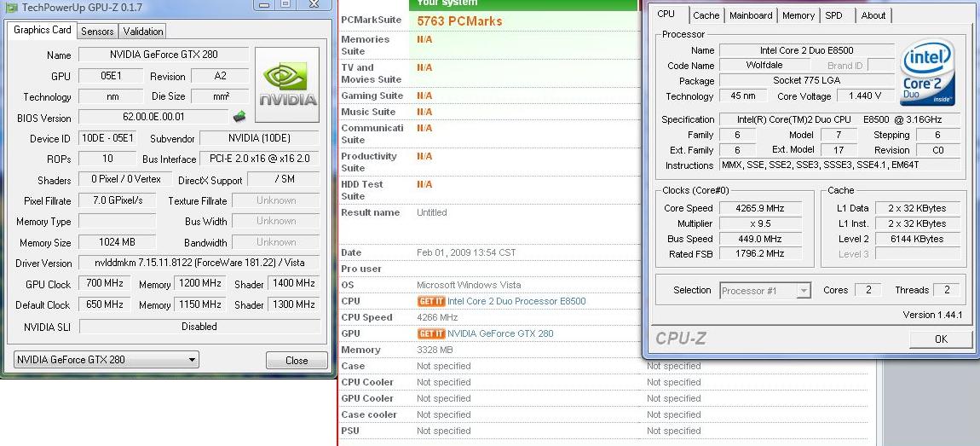Click the GPU Clock value 700 MHz
The width and height of the screenshot is (980, 446).
[104, 283]
